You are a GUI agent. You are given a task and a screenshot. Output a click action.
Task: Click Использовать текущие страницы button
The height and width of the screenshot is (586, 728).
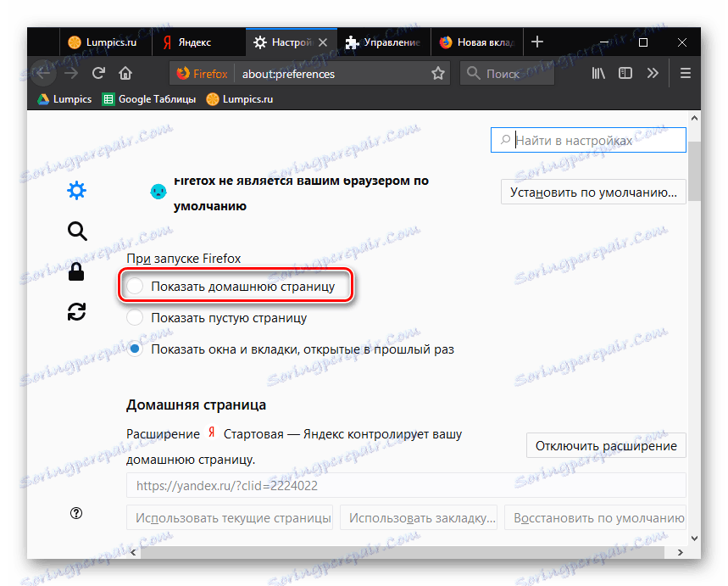[230, 517]
